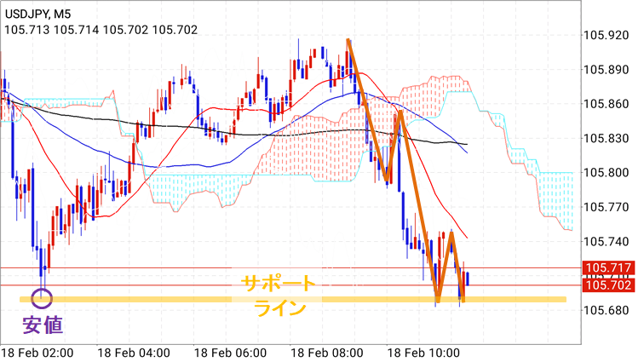Click the 18 Feb 06:00 time label

(229, 352)
